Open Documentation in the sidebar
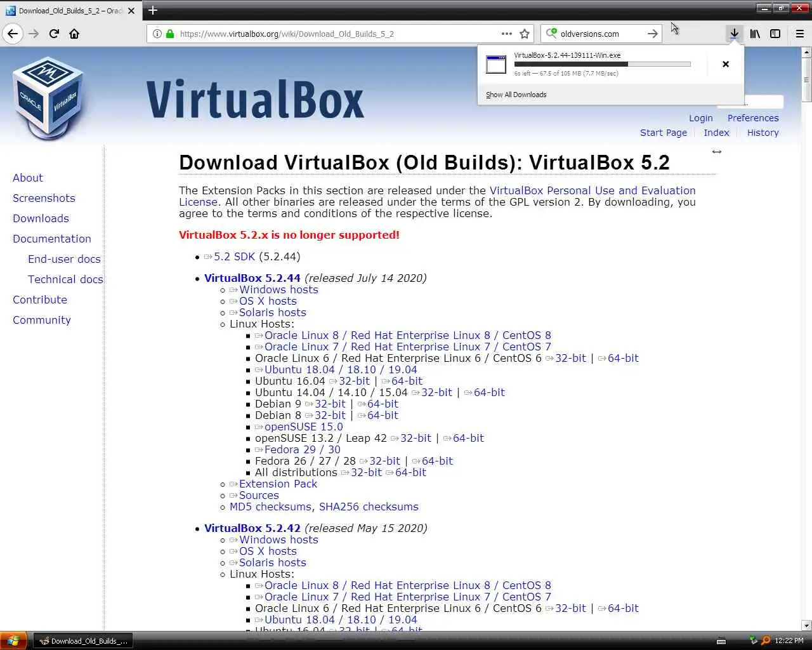Screen dimensions: 812x650 [52, 239]
